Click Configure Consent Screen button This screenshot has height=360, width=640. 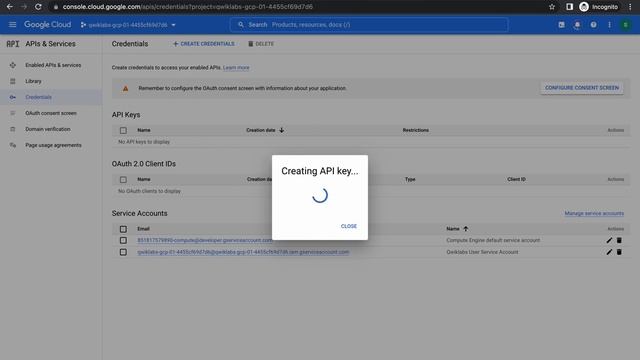(x=582, y=88)
